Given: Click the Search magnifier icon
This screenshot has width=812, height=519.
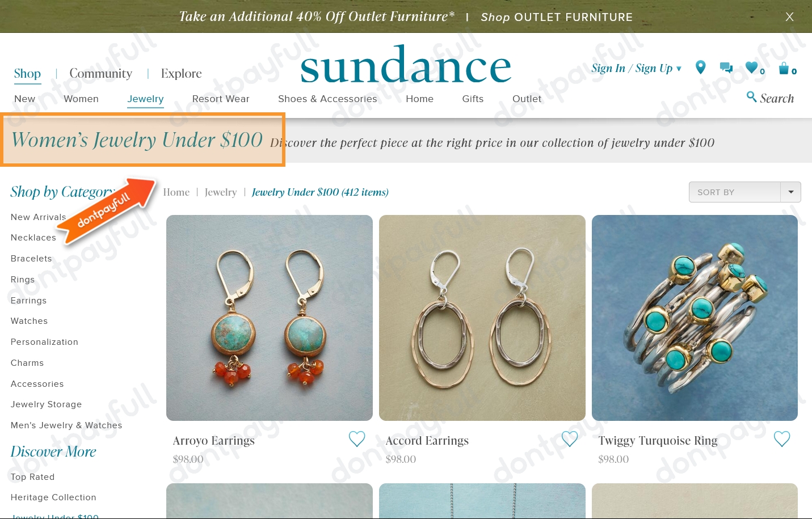Looking at the screenshot, I should (x=751, y=97).
